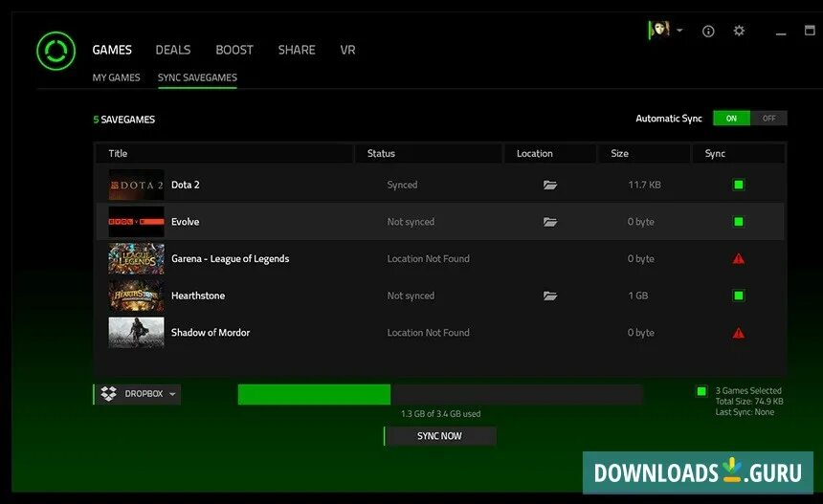Click the League of Legends thumbnail
This screenshot has height=504, width=823.
[137, 258]
